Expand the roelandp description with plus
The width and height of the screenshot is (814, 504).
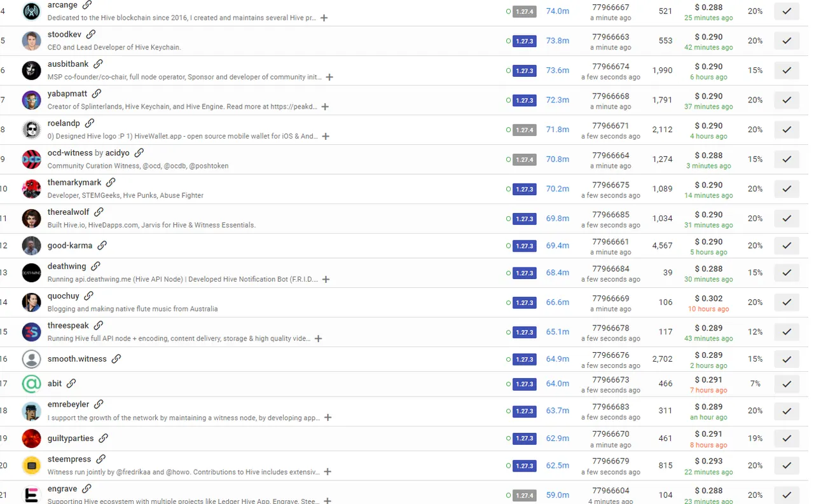[326, 136]
